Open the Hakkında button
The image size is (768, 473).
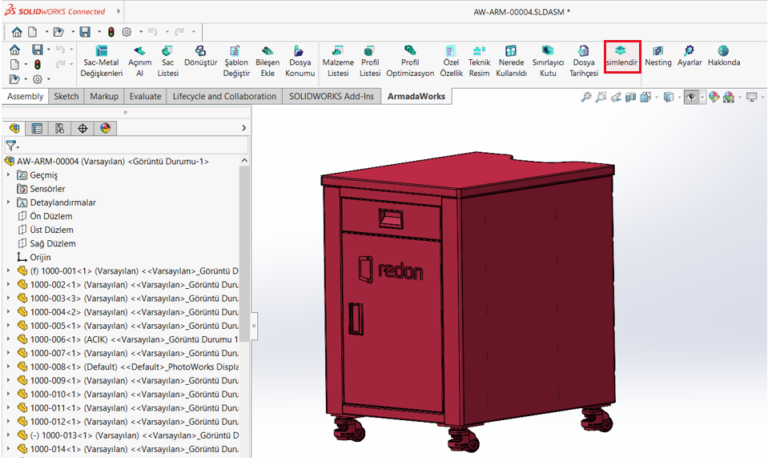click(723, 55)
